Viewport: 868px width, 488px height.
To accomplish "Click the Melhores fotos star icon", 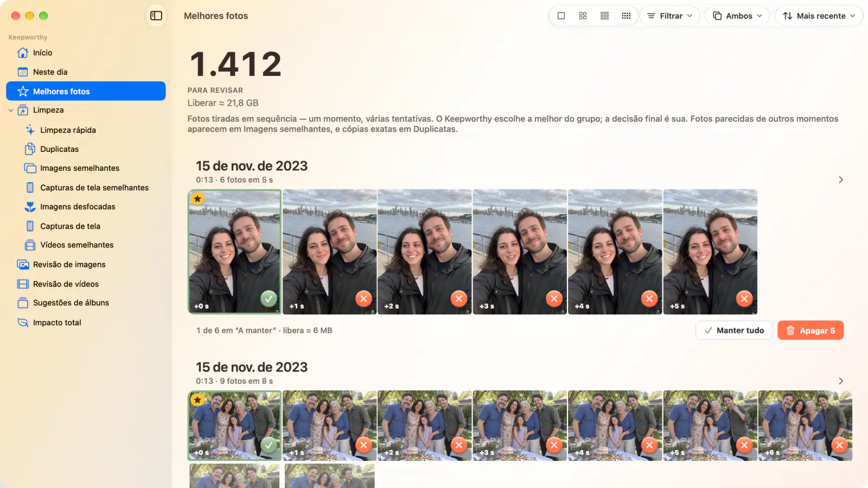I will tap(23, 91).
